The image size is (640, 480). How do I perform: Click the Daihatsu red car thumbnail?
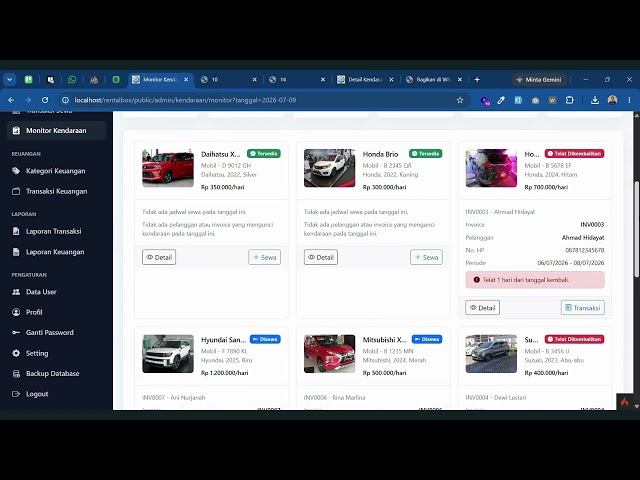[x=168, y=168]
